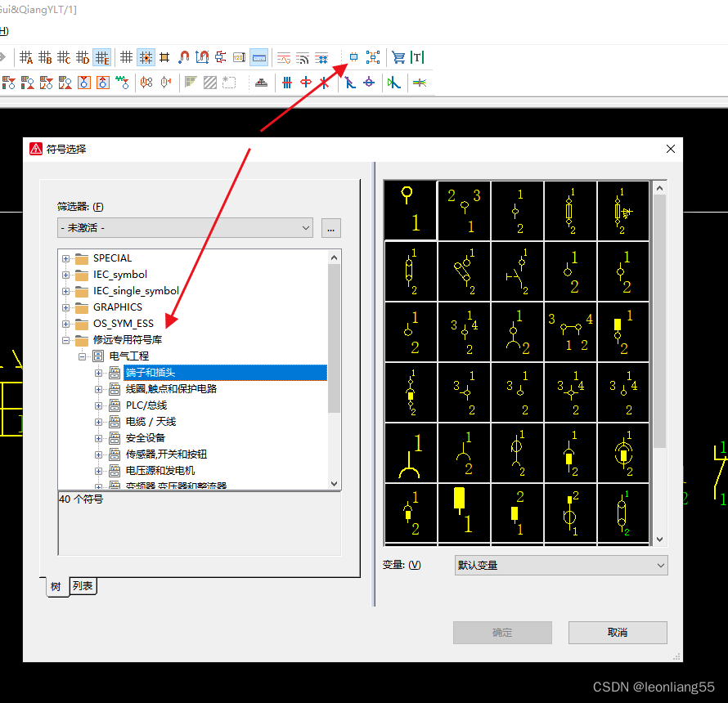Switch to the 列表 tab
728x703 pixels.
83,585
